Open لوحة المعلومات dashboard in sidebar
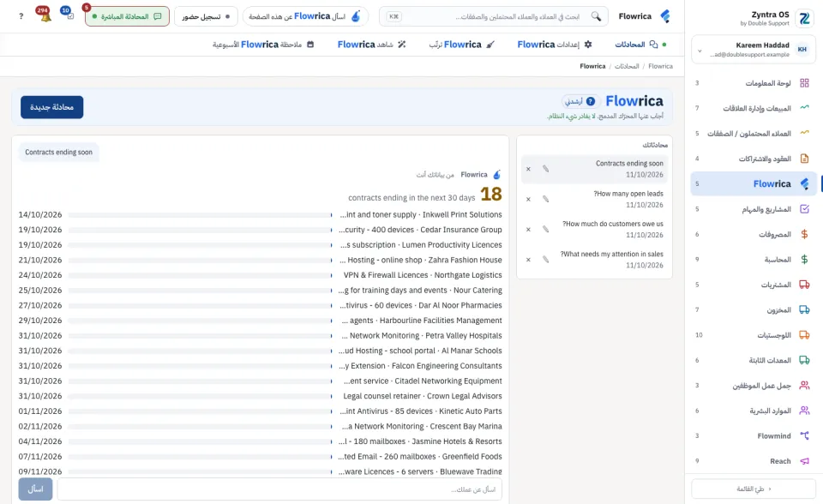Screen dimensions: 823x504 [754, 83]
